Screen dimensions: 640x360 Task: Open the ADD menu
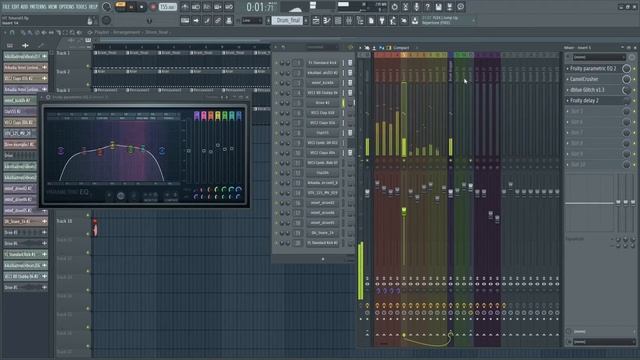click(x=24, y=7)
